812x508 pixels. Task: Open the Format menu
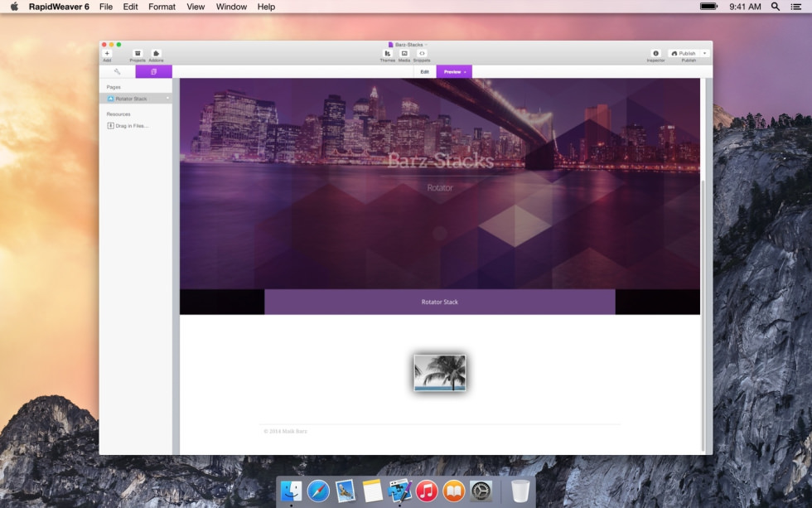point(162,7)
